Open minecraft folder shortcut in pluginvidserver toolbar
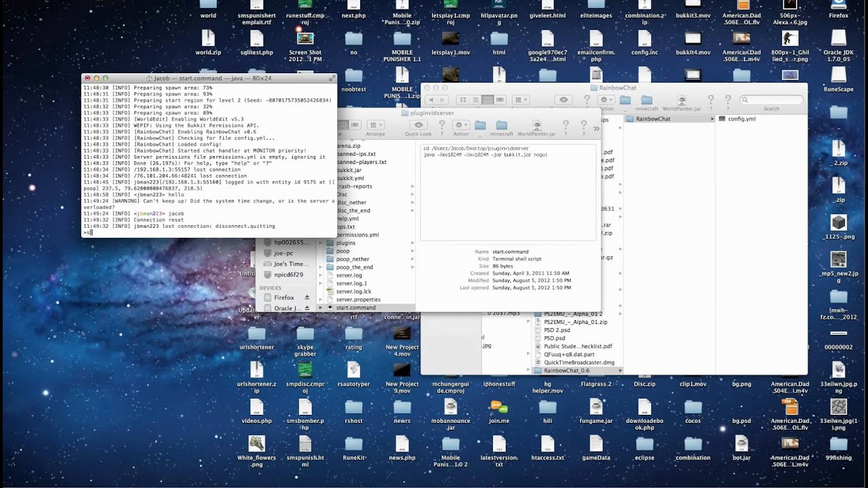 pyautogui.click(x=502, y=125)
